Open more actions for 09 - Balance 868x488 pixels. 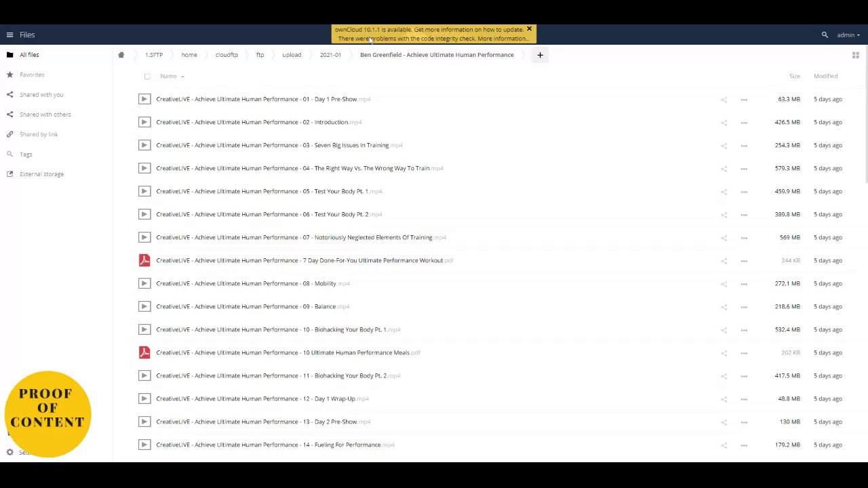744,306
